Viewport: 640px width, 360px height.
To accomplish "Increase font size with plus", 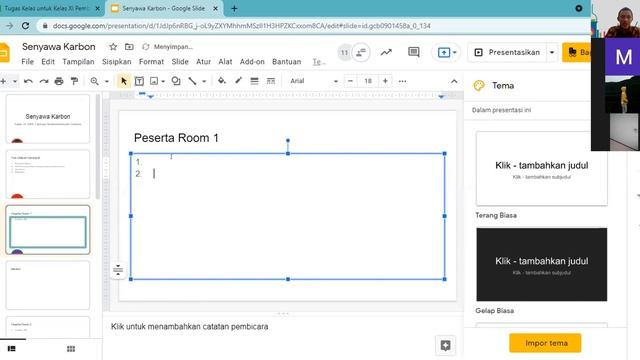I will coord(385,81).
